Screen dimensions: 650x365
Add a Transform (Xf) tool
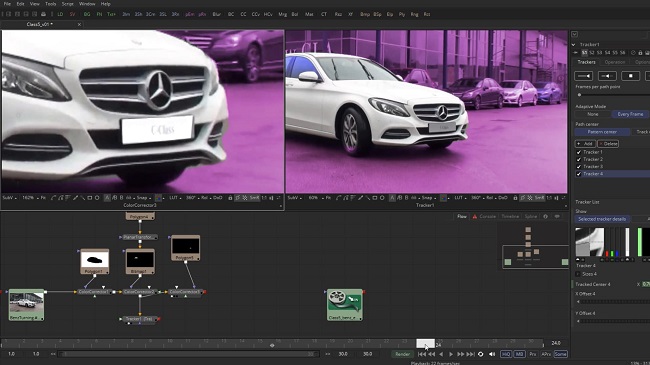click(350, 14)
